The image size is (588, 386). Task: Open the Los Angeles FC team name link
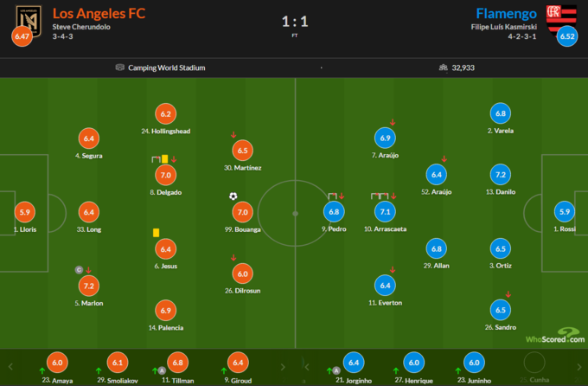(x=99, y=13)
